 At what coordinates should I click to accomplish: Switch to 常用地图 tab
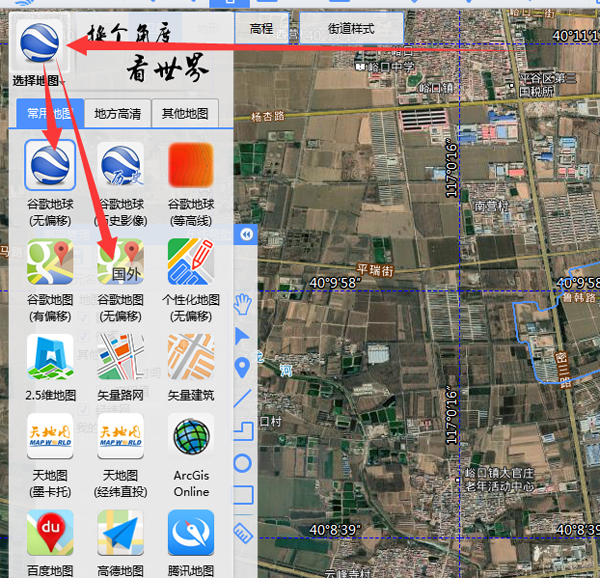pyautogui.click(x=50, y=113)
